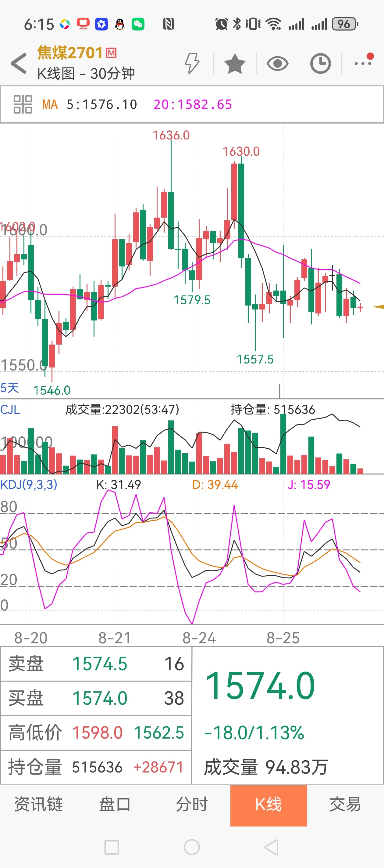Toggle the CJL volume indicator label

click(10, 409)
